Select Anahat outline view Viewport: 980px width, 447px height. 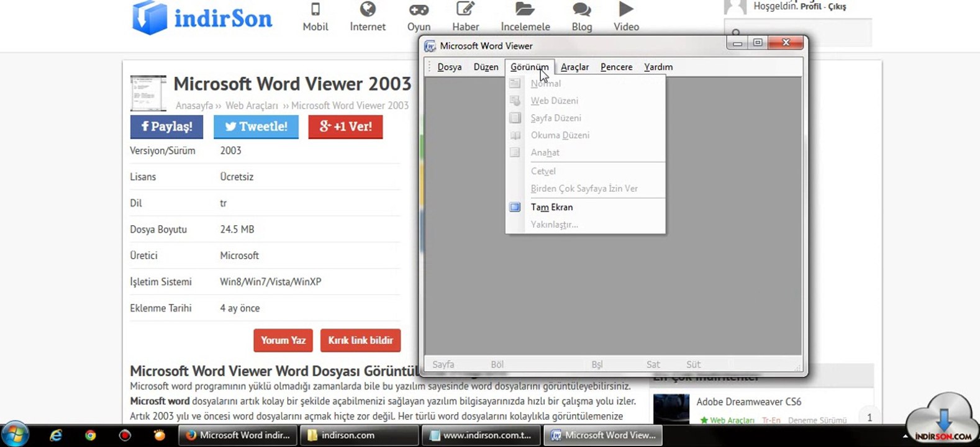586,153
